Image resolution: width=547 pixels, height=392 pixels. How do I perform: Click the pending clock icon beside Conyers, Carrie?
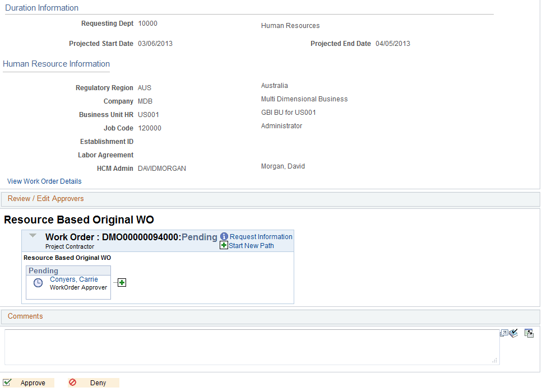pos(38,283)
